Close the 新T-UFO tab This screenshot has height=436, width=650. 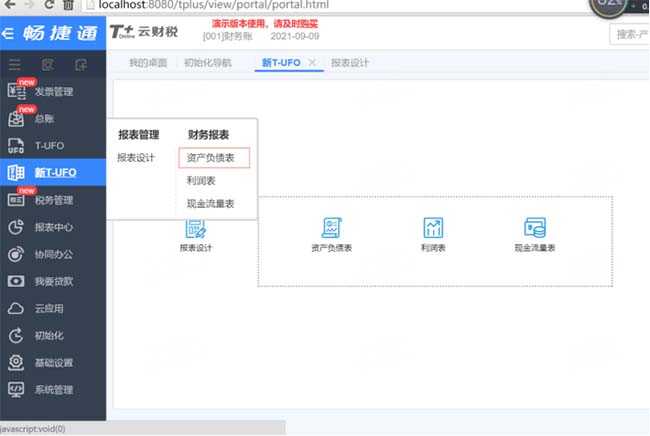click(312, 63)
